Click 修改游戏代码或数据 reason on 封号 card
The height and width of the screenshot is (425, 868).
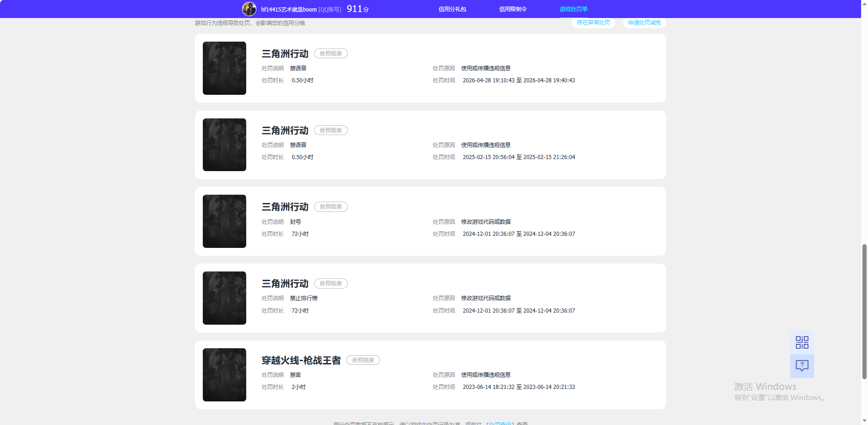tap(486, 222)
